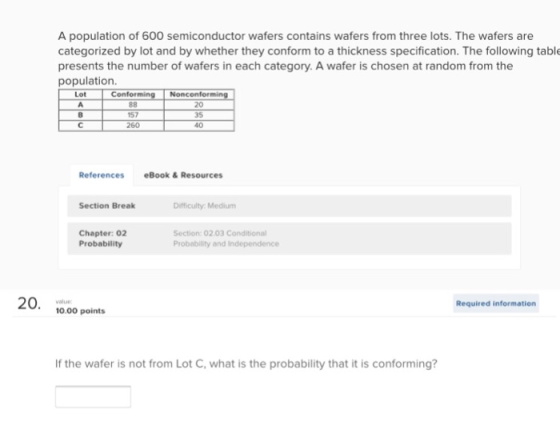Click the nonconforming value 35 cell

click(x=199, y=115)
